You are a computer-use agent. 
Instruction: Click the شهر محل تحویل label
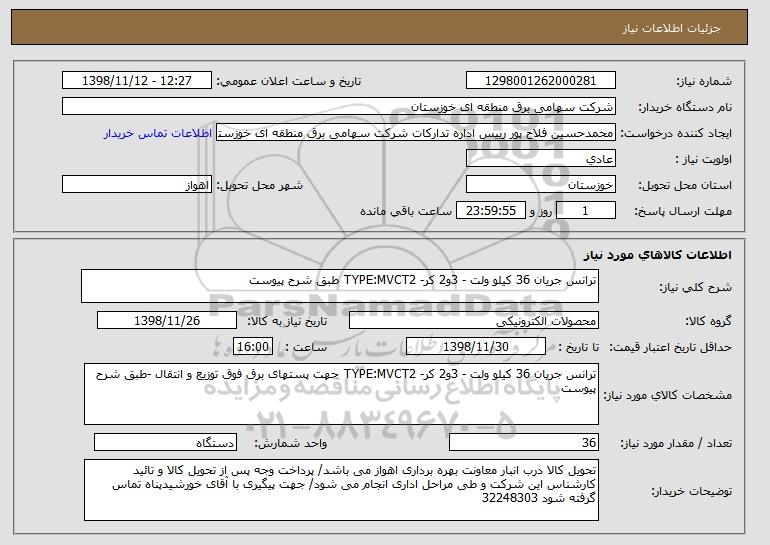click(260, 185)
